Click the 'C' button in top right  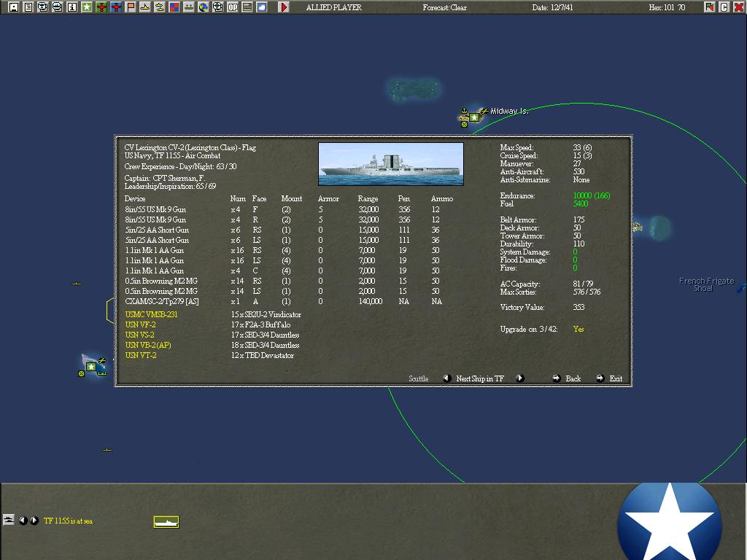(x=724, y=7)
